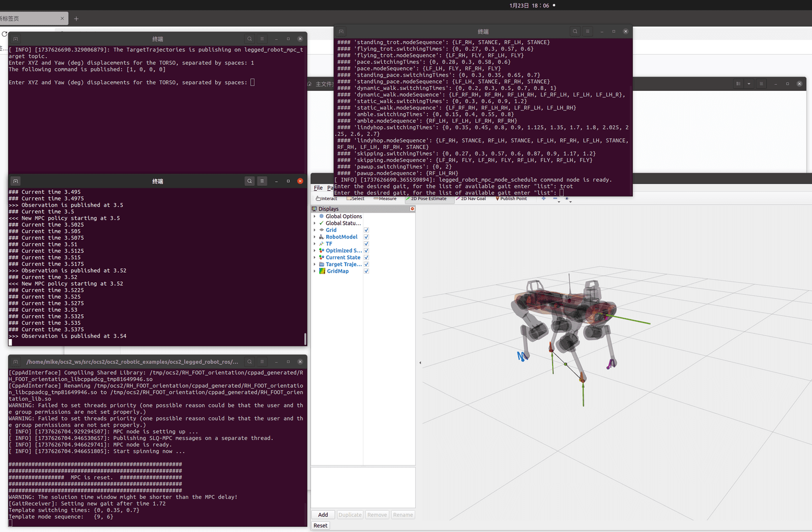Select the Interact tool in RViz
This screenshot has height=532, width=812.
click(326, 198)
